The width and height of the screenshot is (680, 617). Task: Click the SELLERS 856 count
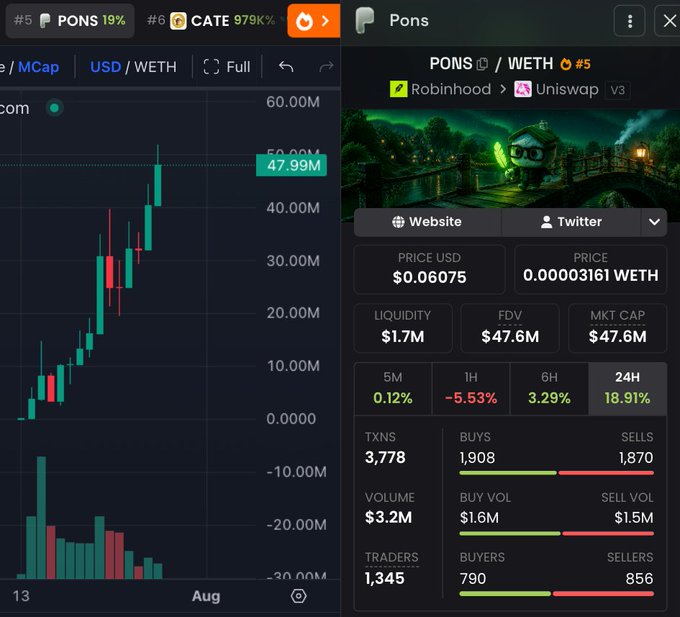(x=639, y=578)
